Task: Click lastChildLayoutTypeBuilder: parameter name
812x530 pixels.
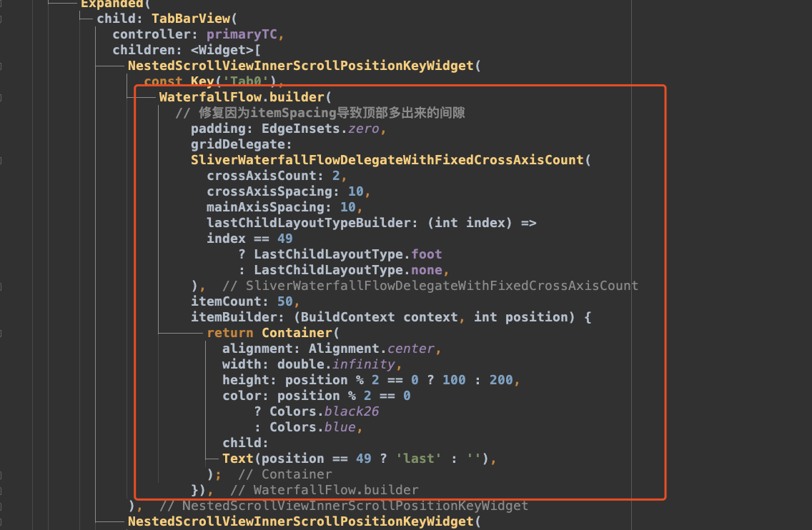Action: 312,223
